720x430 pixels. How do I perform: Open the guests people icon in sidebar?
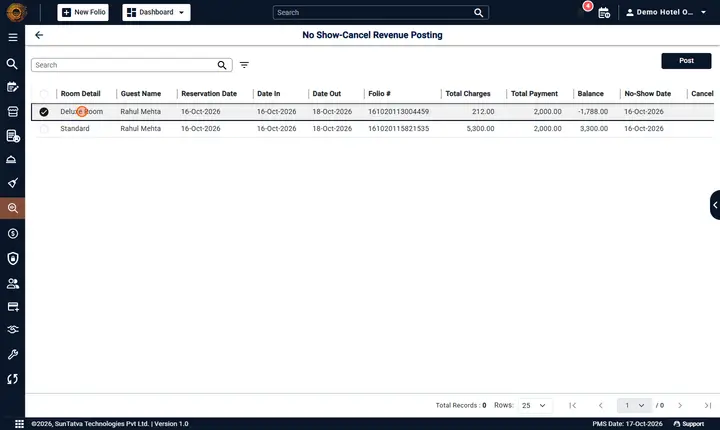[13, 283]
